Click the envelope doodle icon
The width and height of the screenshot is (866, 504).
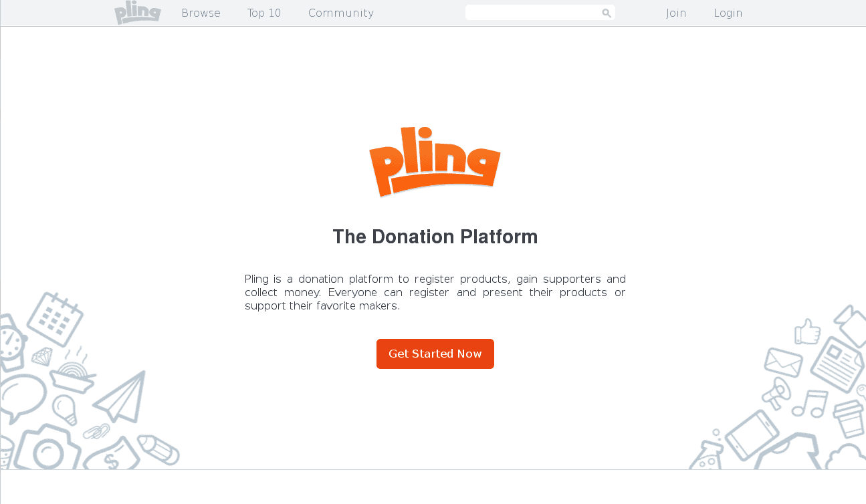coord(783,362)
